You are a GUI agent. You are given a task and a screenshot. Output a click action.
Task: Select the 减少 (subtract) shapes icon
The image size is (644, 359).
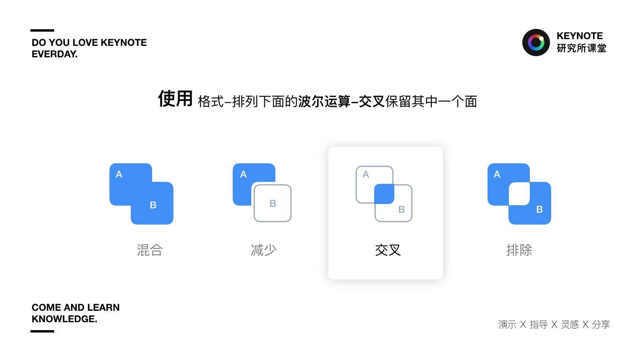(x=262, y=193)
